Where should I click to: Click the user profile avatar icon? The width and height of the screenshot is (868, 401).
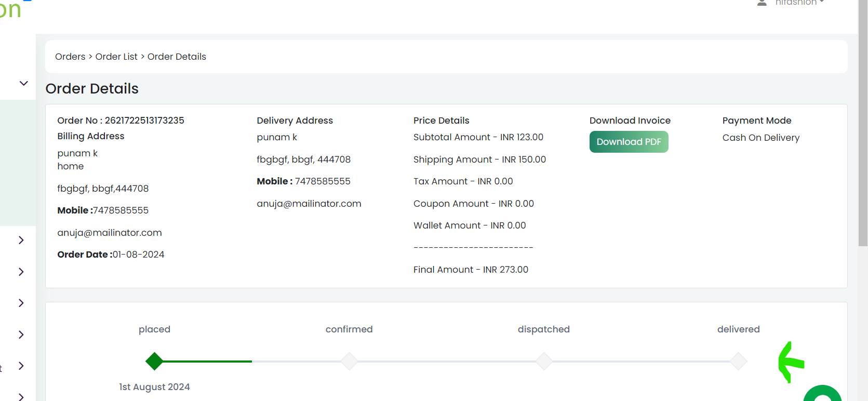[762, 3]
